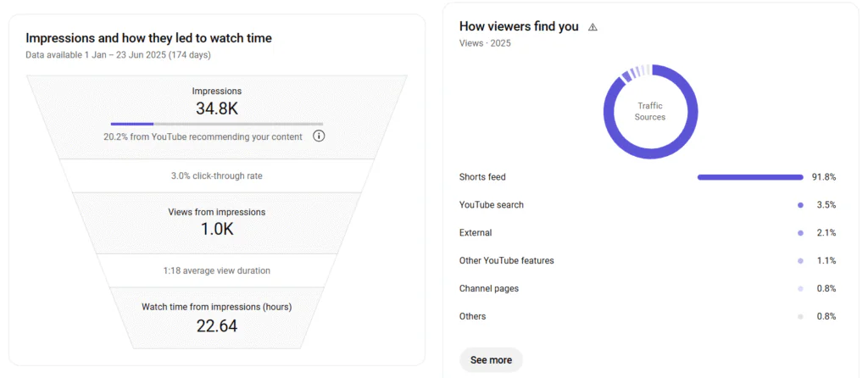Viewport: 868px width, 378px height.
Task: Click the 1.0K views from impressions value
Action: coord(217,229)
